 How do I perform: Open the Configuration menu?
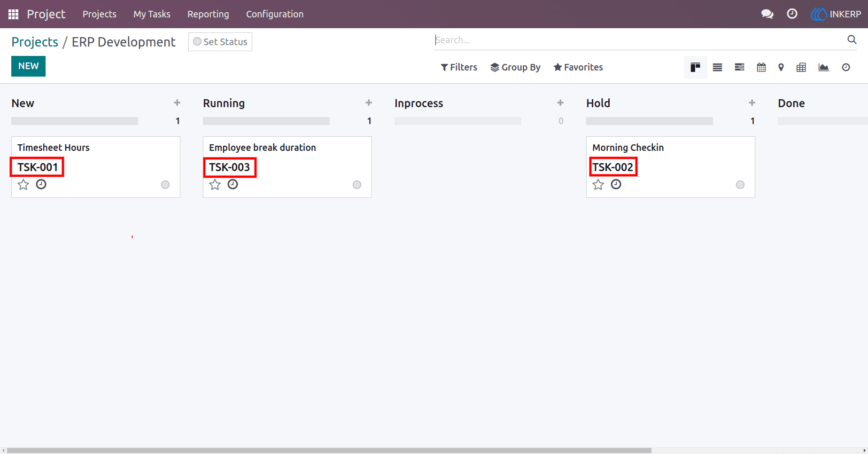click(275, 14)
